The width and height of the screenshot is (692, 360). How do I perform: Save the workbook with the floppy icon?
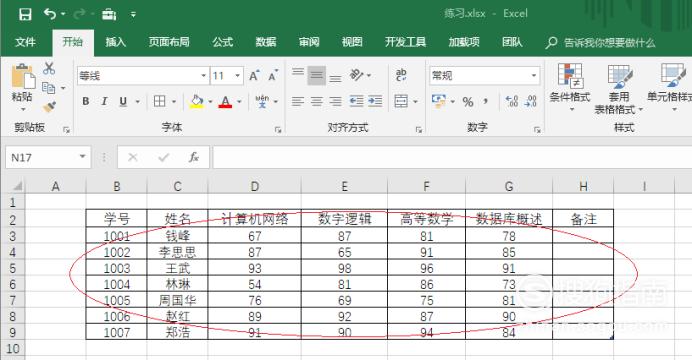click(25, 15)
